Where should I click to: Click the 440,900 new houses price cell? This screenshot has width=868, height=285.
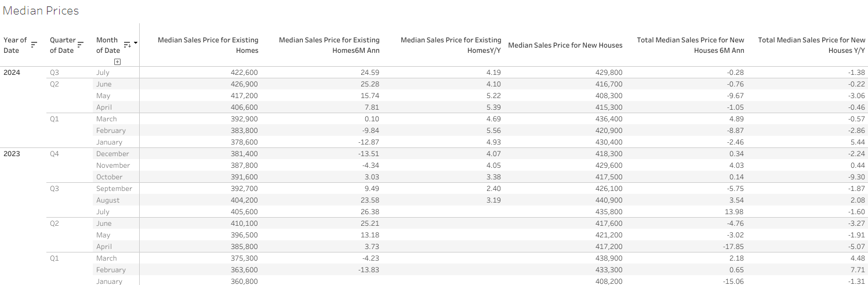[x=609, y=200]
